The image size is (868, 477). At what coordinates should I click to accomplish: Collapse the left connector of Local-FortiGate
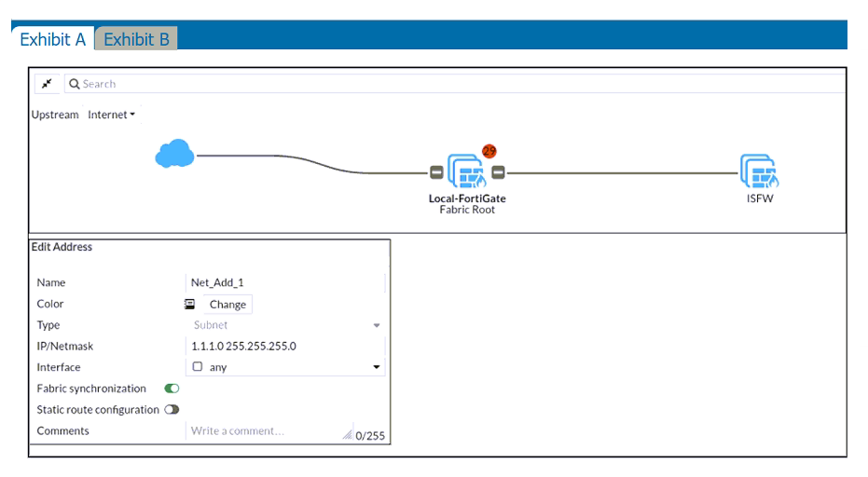tap(436, 172)
